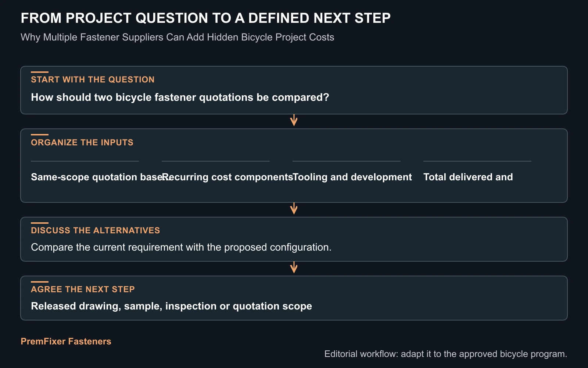This screenshot has height=368, width=588.
Task: Select the Organize The Inputs label
Action: (x=82, y=142)
